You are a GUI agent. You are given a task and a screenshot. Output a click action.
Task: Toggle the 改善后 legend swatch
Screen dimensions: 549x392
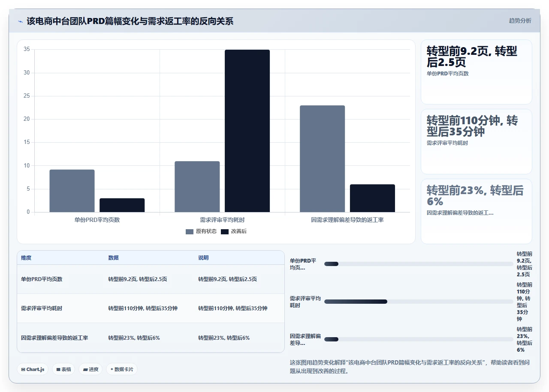click(225, 231)
